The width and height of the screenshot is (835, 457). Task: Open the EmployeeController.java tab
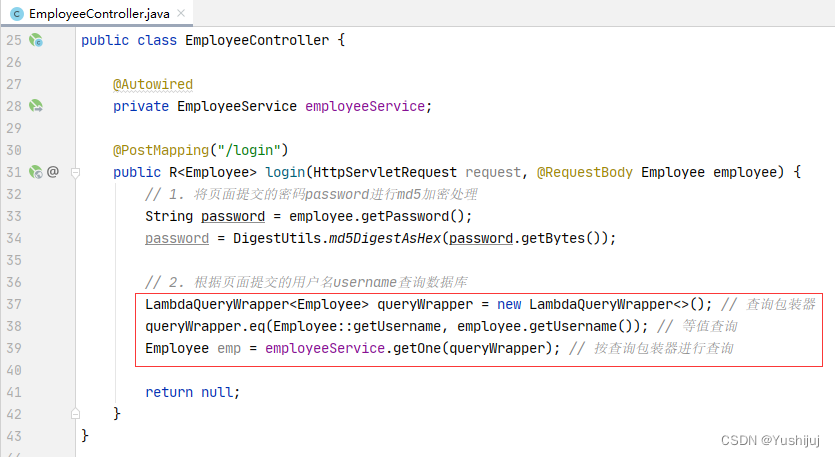99,14
